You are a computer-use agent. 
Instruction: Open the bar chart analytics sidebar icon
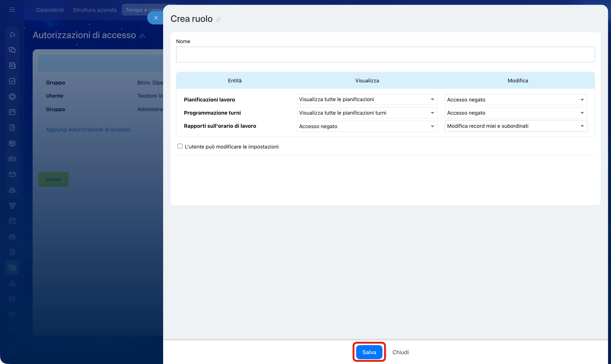tap(12, 283)
